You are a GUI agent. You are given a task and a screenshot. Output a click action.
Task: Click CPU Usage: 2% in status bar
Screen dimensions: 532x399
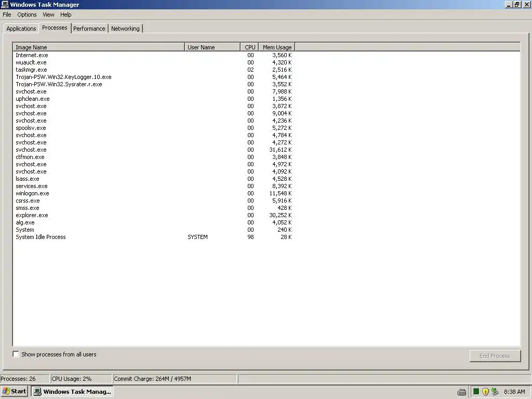(81, 379)
